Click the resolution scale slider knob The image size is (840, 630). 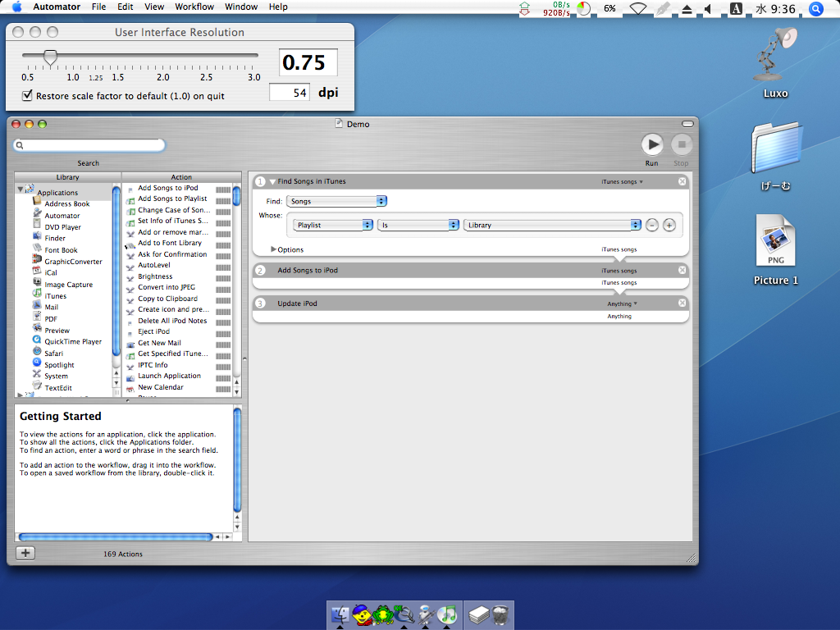click(50, 57)
